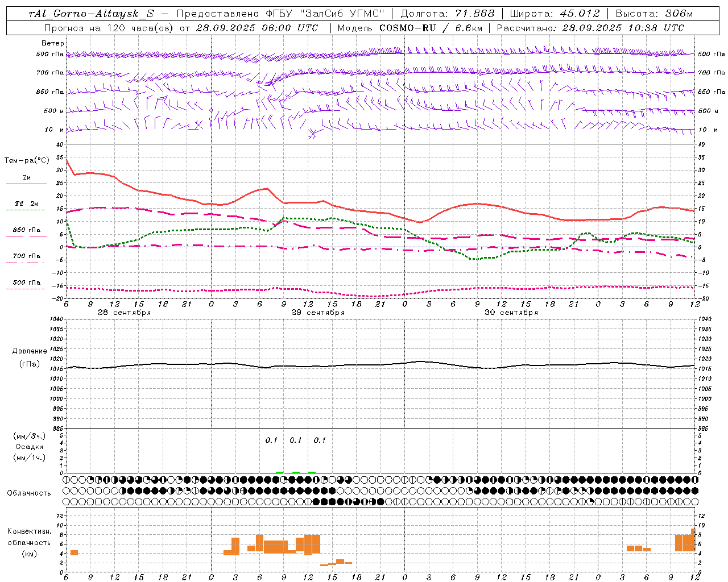Click the Модель COSMO-RU / 6.6км label
The width and height of the screenshot is (728, 582).
click(x=410, y=28)
